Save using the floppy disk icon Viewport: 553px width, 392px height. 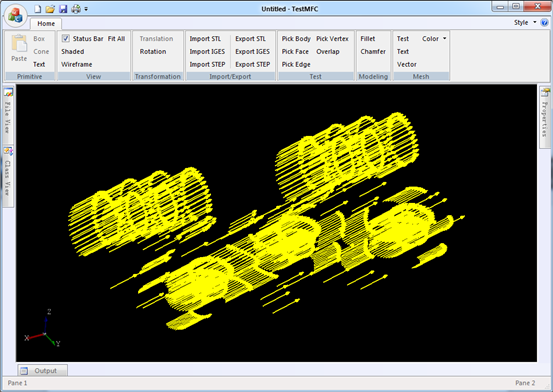[x=63, y=9]
